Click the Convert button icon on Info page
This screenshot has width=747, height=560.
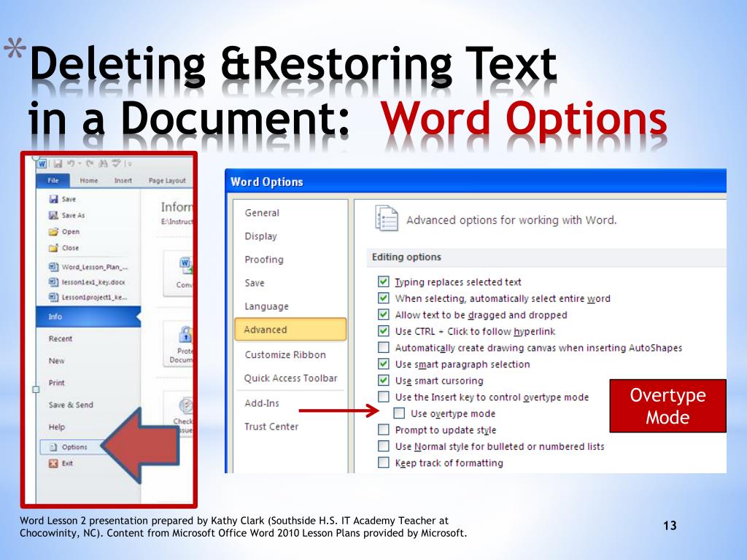click(185, 265)
